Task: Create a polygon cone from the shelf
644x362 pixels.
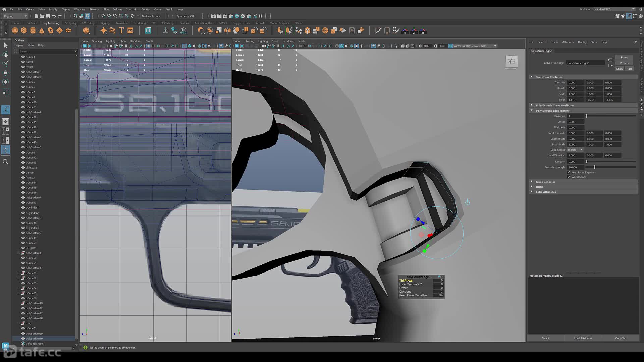Action: click(x=42, y=31)
